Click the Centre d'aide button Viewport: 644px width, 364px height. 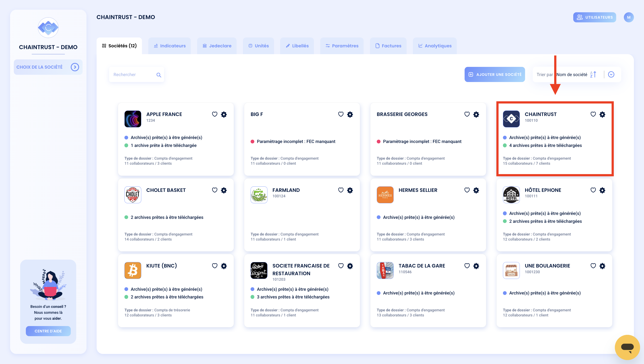click(x=48, y=331)
